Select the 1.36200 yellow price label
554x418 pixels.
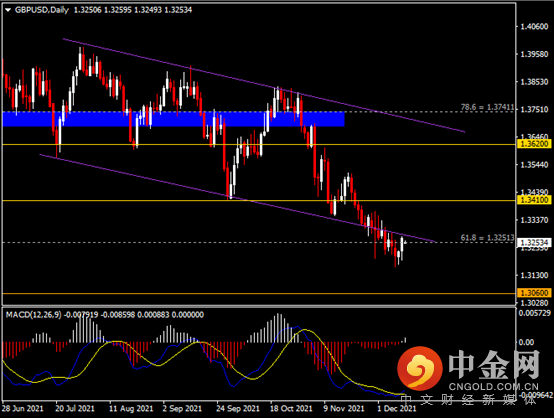(x=534, y=144)
